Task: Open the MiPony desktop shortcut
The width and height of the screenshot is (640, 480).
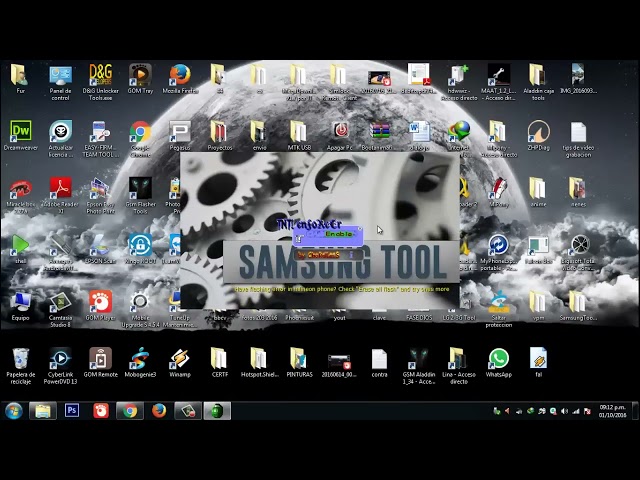Action: (x=499, y=192)
